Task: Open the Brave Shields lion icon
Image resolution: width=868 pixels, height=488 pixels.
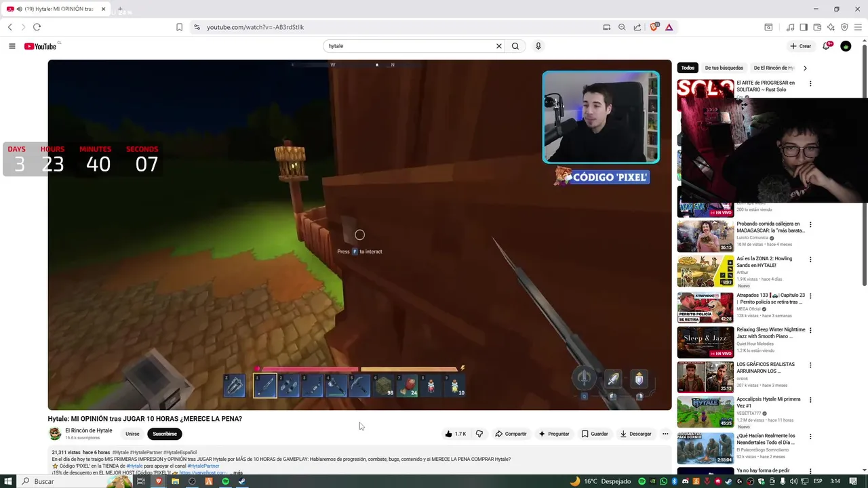Action: (654, 27)
